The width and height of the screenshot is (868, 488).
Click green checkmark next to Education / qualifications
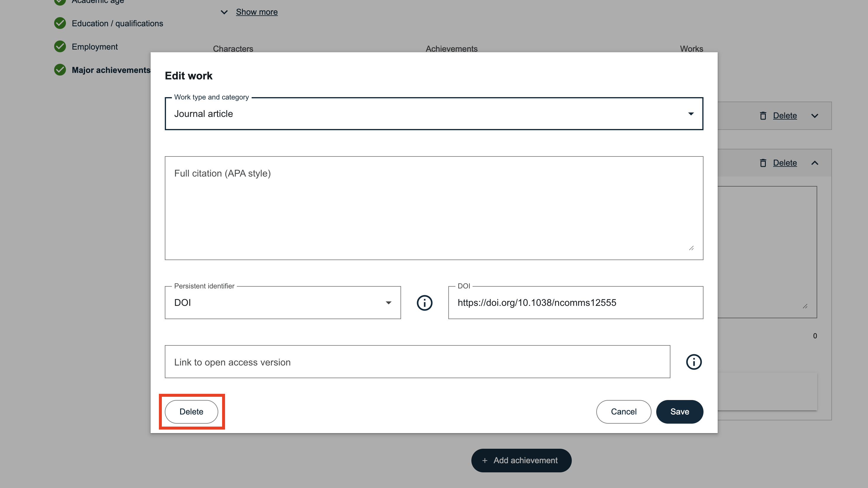[x=60, y=23]
